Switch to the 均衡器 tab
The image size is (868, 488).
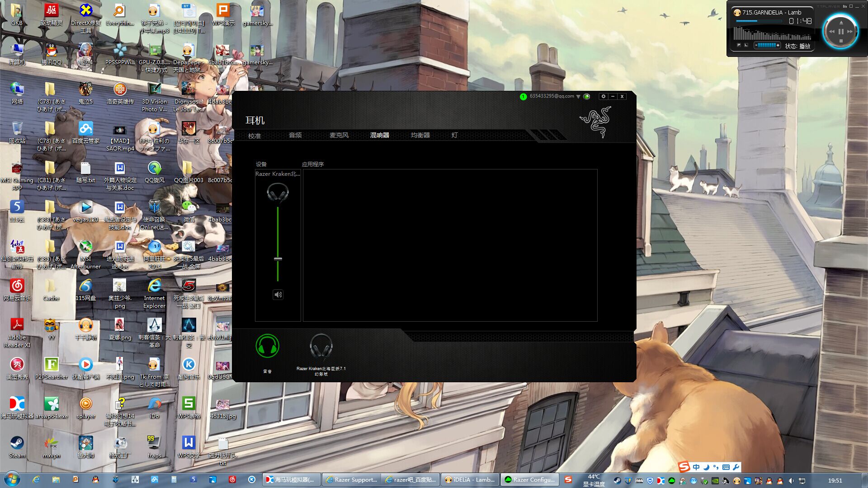pos(420,135)
